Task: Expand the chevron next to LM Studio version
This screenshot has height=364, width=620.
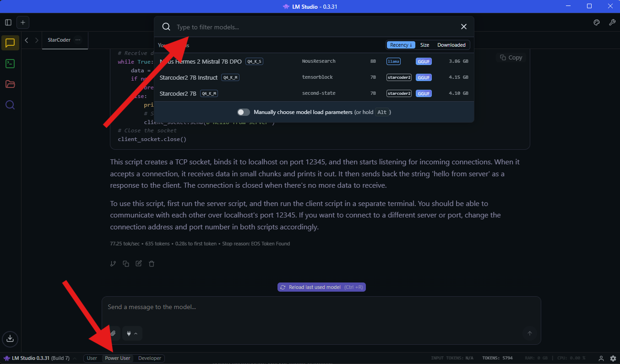Action: pyautogui.click(x=75, y=358)
